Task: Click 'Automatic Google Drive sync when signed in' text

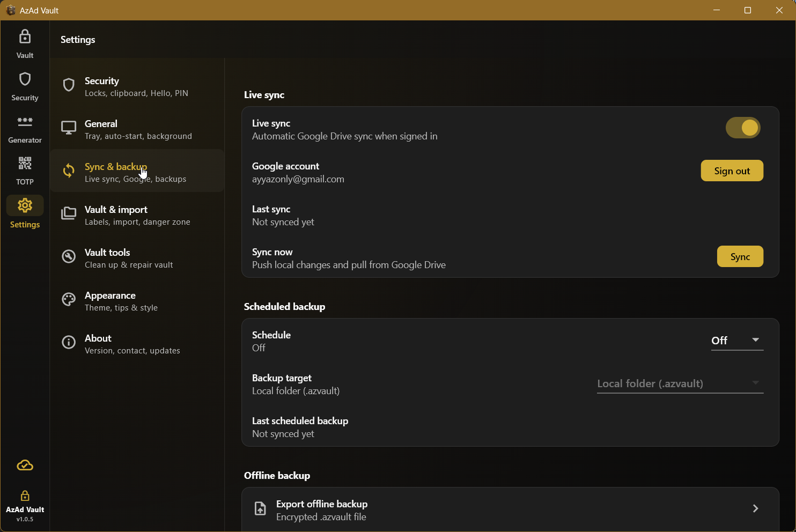Action: coord(344,136)
